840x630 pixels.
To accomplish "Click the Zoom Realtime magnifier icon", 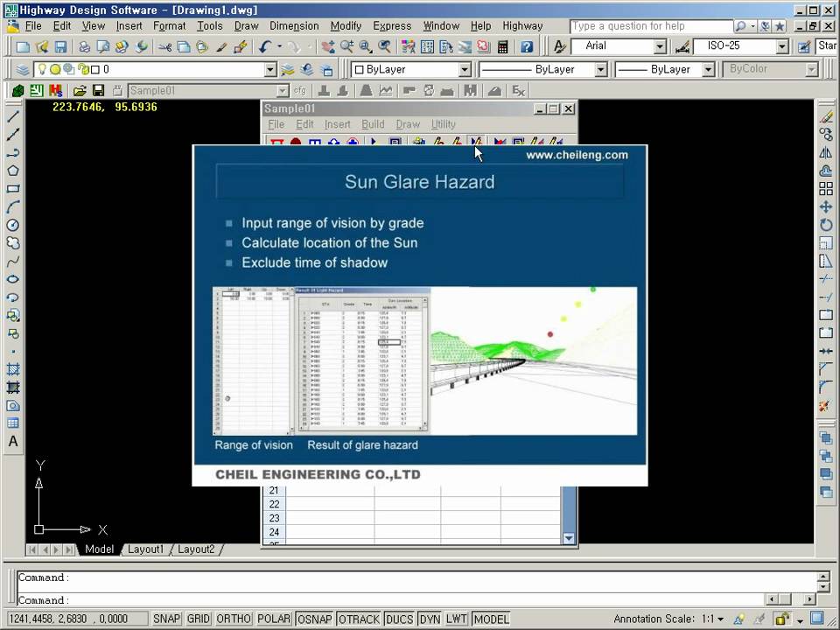I will [346, 47].
